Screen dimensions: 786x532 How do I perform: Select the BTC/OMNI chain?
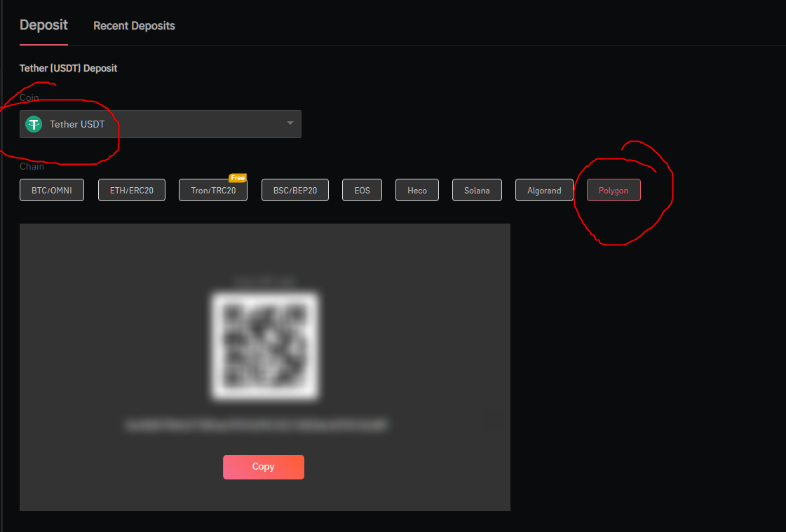click(52, 191)
